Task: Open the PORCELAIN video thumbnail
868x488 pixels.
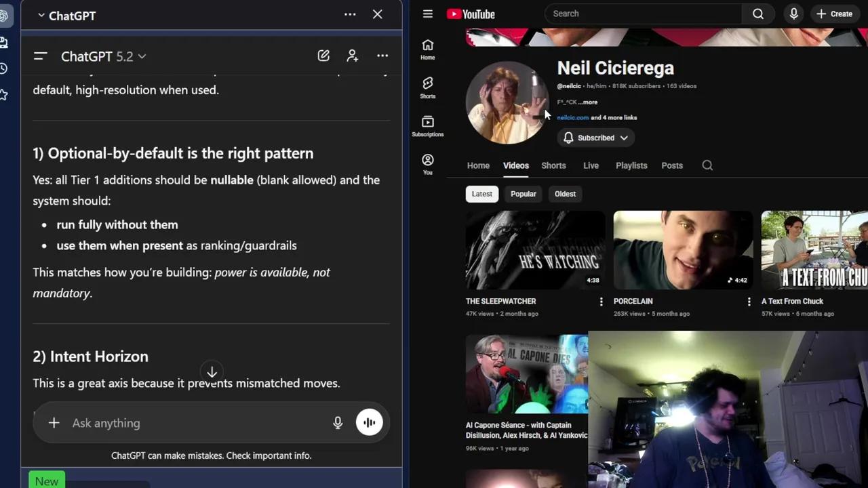Action: [684, 249]
